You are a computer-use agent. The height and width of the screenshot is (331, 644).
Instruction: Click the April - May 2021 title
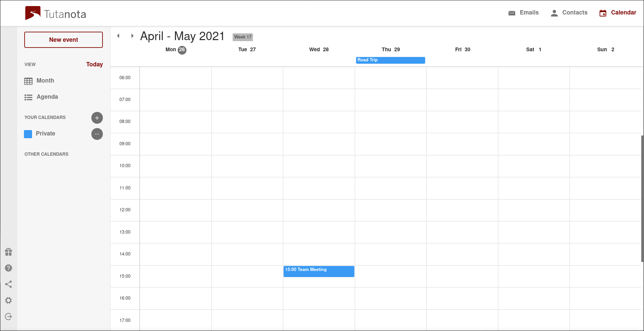click(x=182, y=36)
